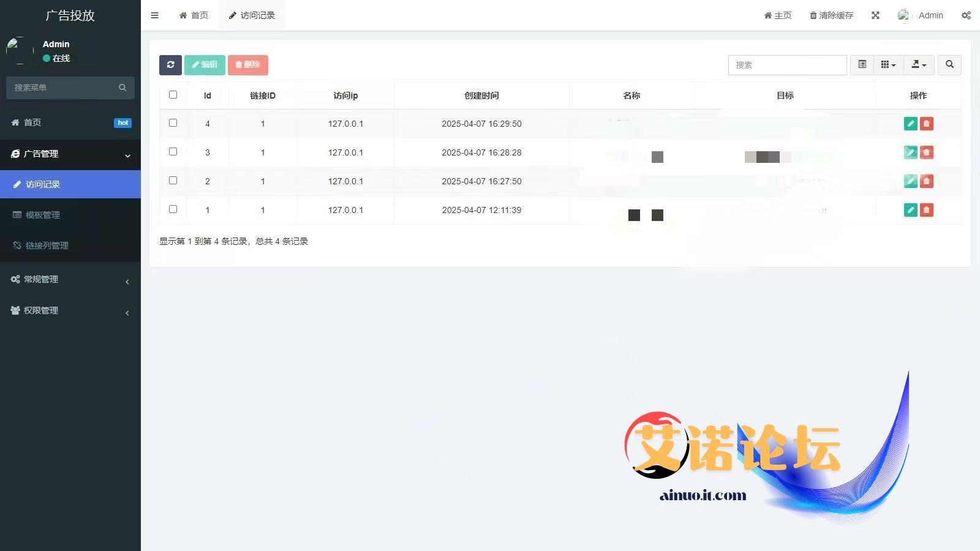Focus the table 搜索 input field

[787, 65]
